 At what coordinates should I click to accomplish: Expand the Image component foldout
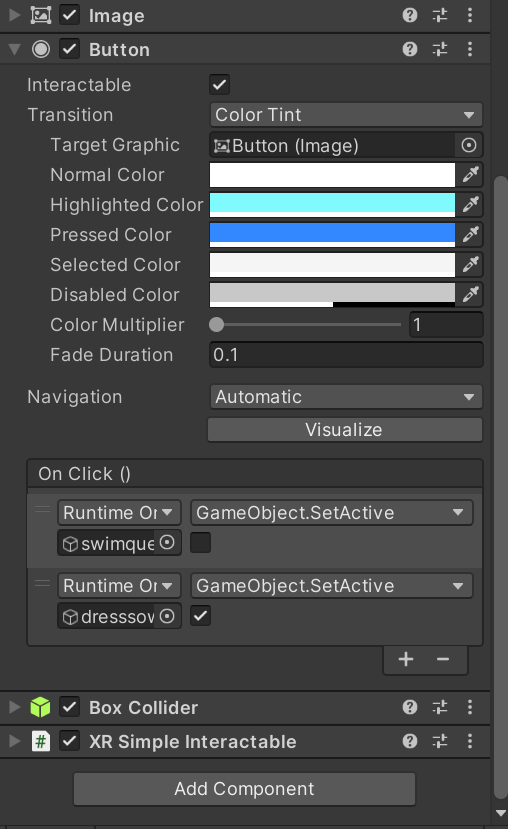14,15
